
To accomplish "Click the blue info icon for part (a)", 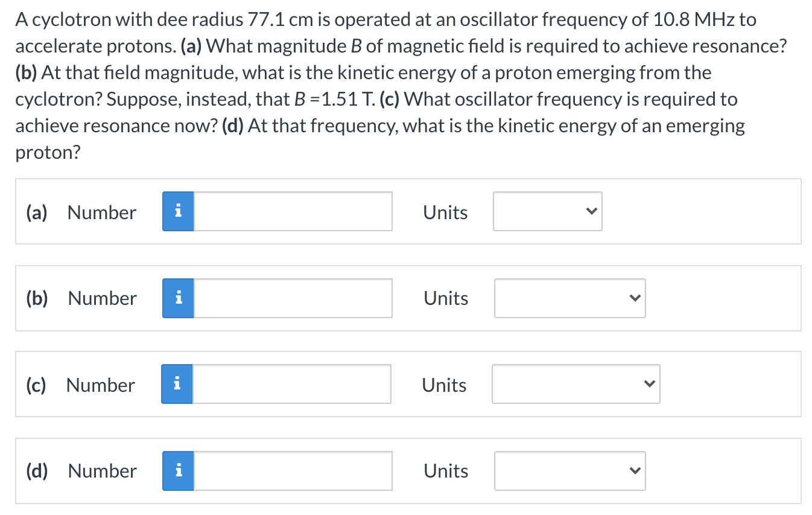I will (x=177, y=211).
